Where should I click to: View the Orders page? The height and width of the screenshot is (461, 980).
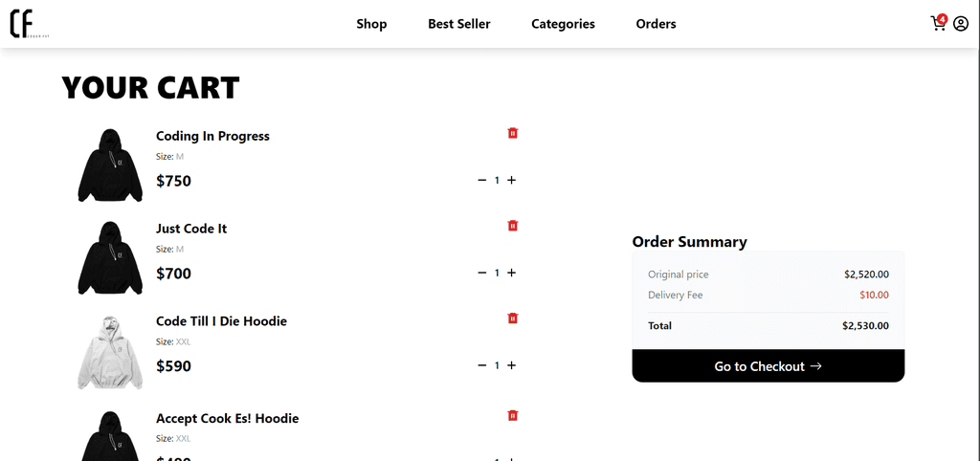click(x=657, y=24)
